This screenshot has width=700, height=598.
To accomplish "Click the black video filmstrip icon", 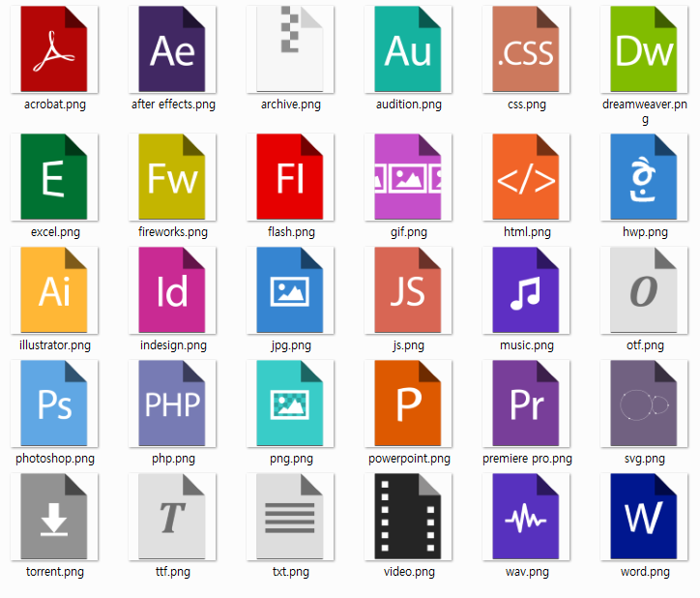I will click(408, 516).
